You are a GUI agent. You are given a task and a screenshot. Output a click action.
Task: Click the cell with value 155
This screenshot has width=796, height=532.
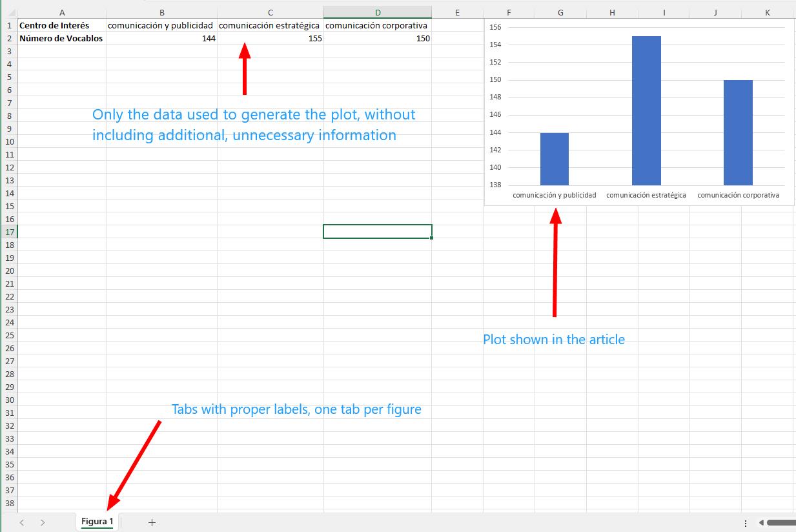pyautogui.click(x=270, y=38)
